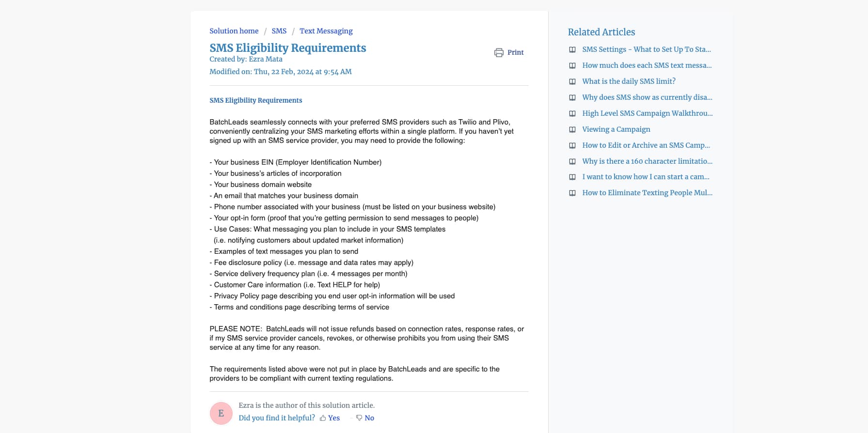Open "How much does each SMS text message" article
This screenshot has width=868, height=433.
(x=647, y=65)
